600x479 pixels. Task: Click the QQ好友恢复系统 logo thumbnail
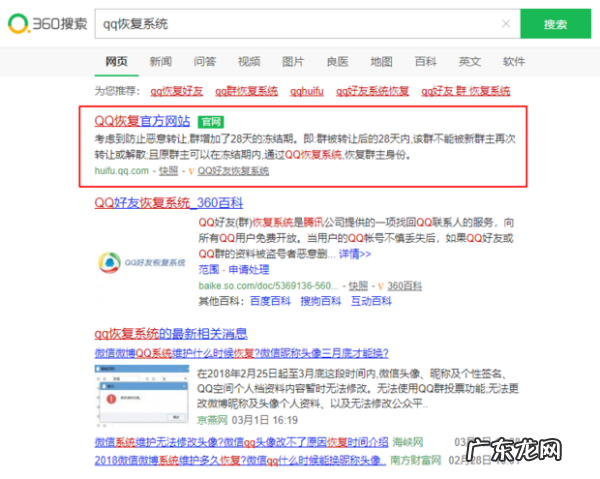[x=142, y=262]
